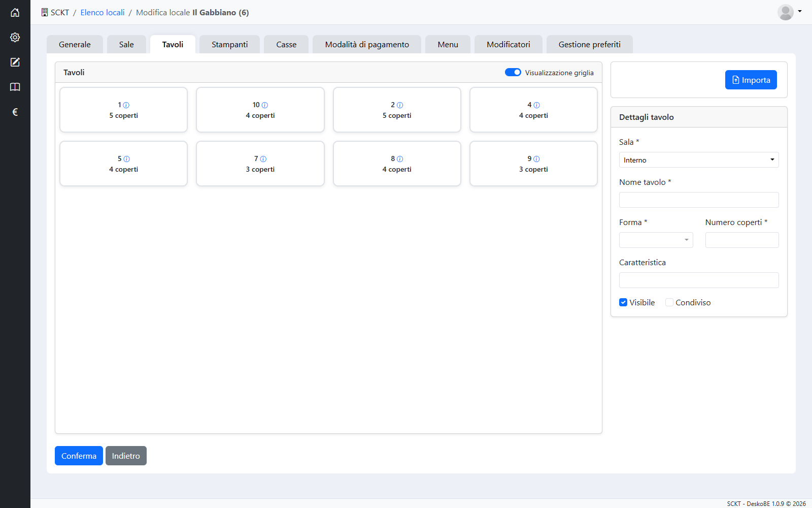Expand the user account menu arrow
812x508 pixels.
(x=800, y=11)
